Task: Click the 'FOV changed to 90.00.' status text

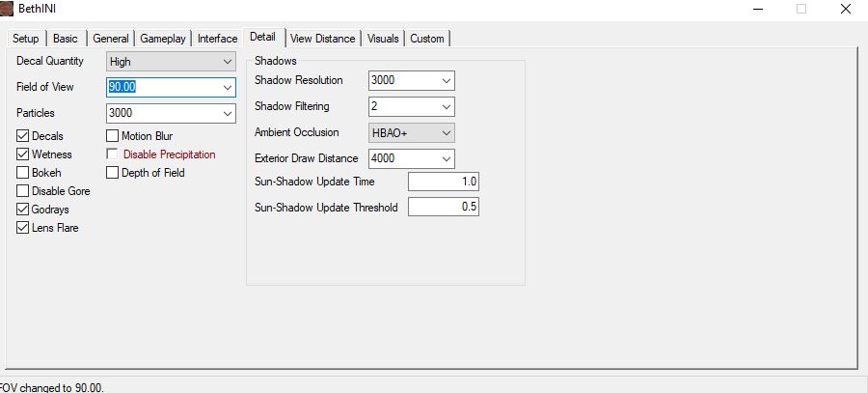Action: click(51, 387)
